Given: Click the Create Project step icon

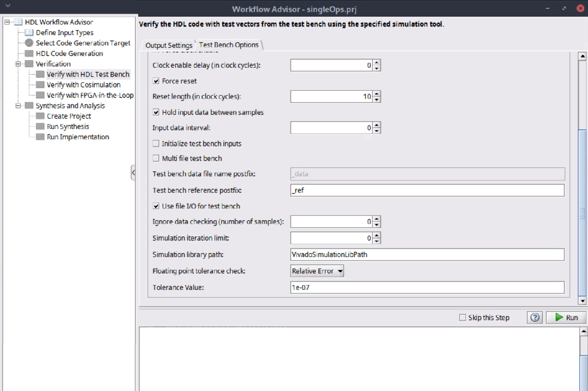Looking at the screenshot, I should [40, 116].
